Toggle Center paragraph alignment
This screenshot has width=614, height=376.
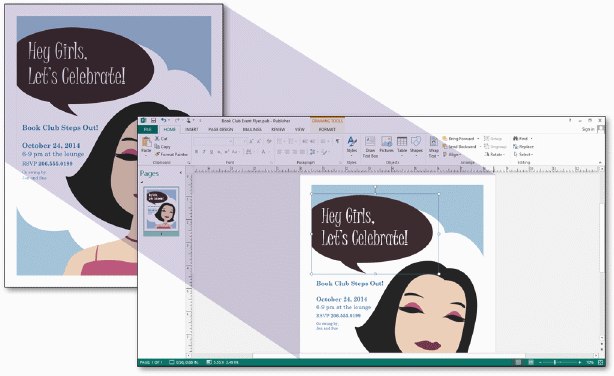pyautogui.click(x=287, y=152)
